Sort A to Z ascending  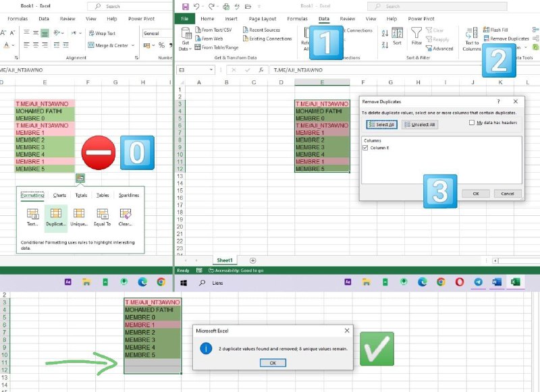pos(385,33)
